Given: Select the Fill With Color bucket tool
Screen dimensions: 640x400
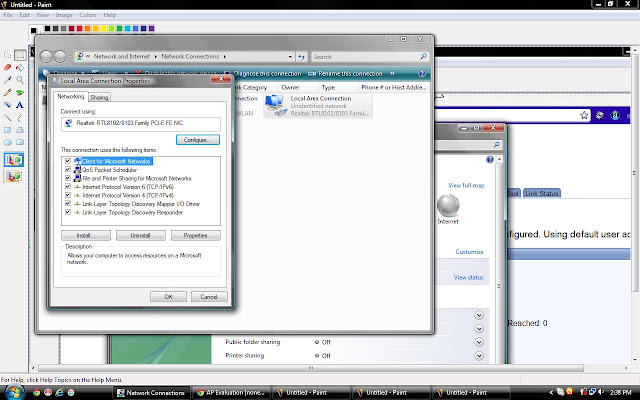Looking at the screenshot, I should (x=20, y=67).
